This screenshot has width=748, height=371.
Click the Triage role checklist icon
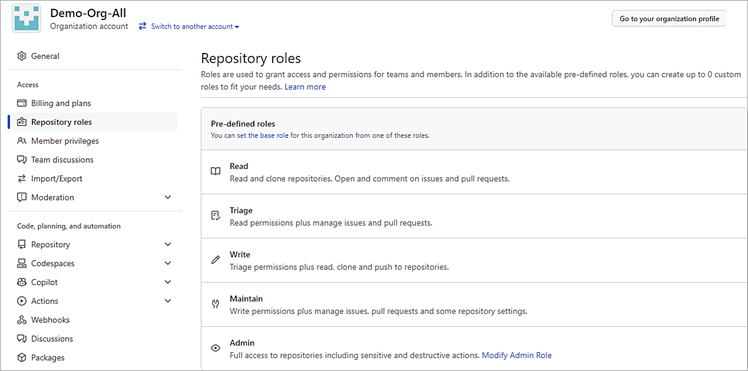[216, 216]
